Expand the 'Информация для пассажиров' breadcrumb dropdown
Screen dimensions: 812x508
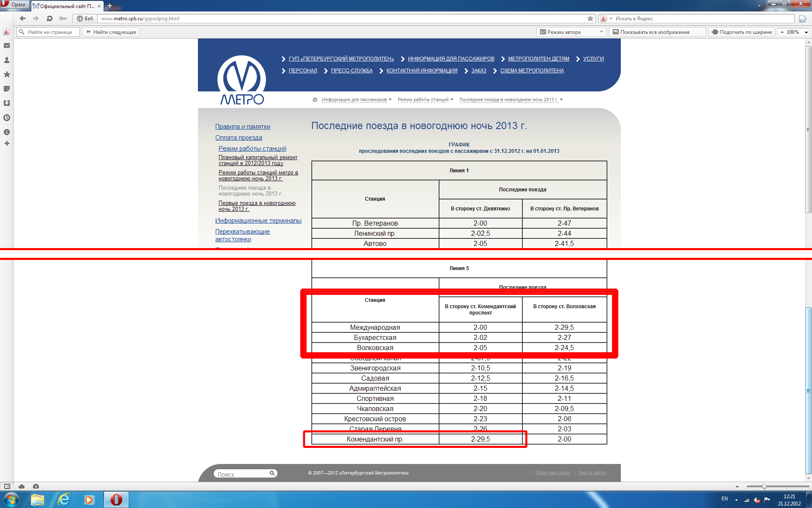click(x=390, y=100)
